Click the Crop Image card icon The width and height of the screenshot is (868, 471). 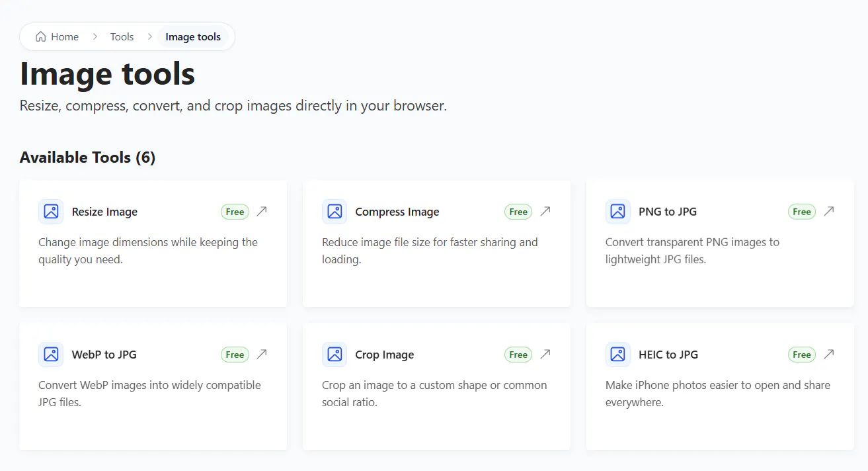(x=335, y=355)
